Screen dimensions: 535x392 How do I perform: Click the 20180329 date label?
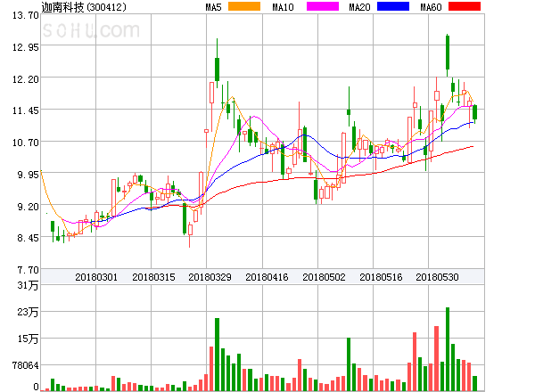pyautogui.click(x=210, y=277)
